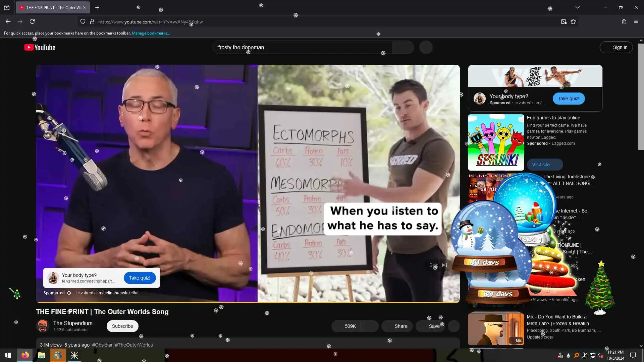Viewport: 644px width, 362px height.
Task: Click the YouTube search input field
Action: [302, 48]
